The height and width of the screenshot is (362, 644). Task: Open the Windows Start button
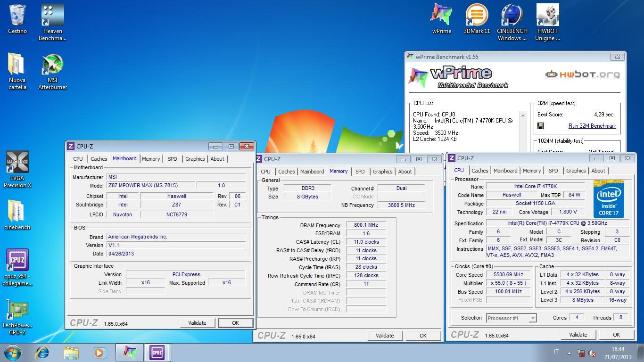[x=12, y=353]
